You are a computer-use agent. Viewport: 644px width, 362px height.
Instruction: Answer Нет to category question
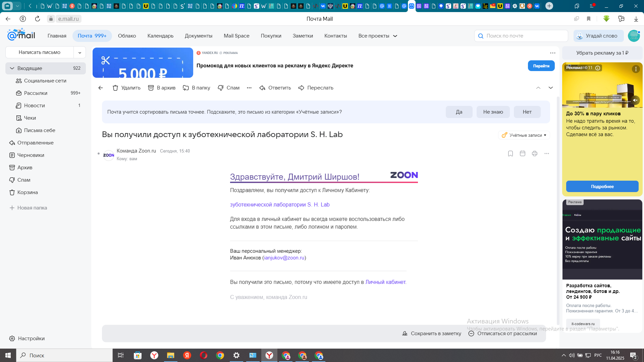coord(527,112)
